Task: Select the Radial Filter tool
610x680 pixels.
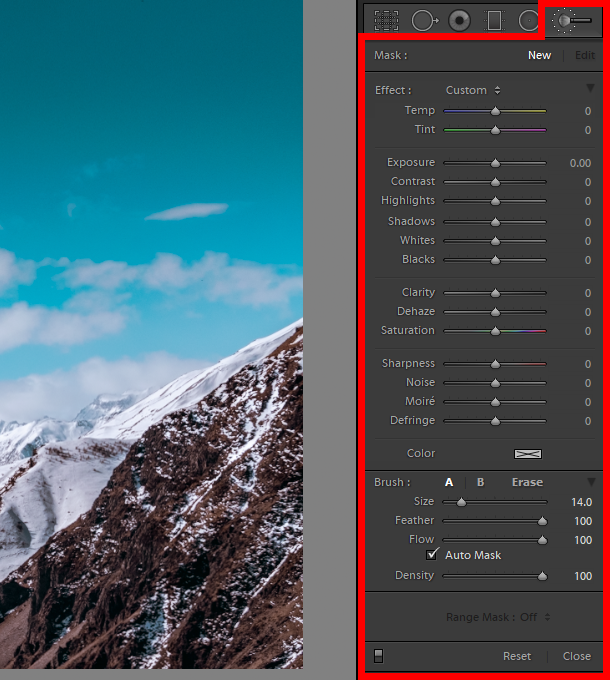Action: 528,20
